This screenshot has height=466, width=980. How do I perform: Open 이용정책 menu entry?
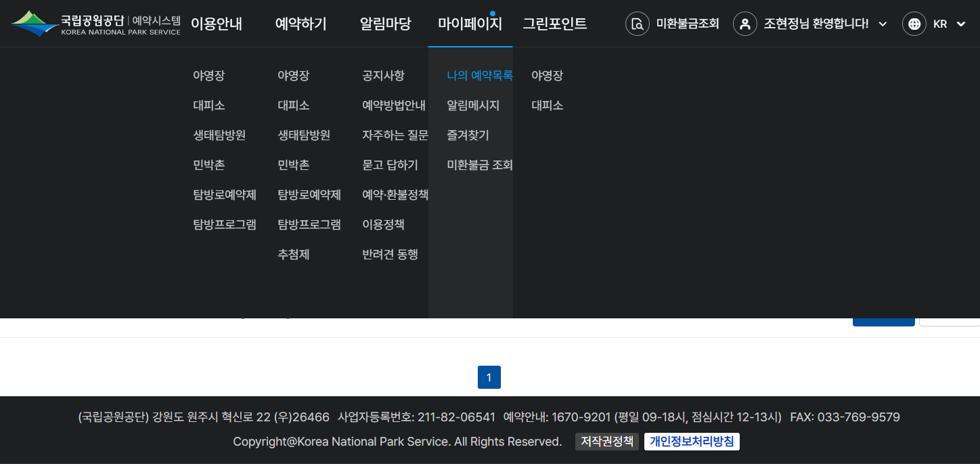tap(383, 225)
